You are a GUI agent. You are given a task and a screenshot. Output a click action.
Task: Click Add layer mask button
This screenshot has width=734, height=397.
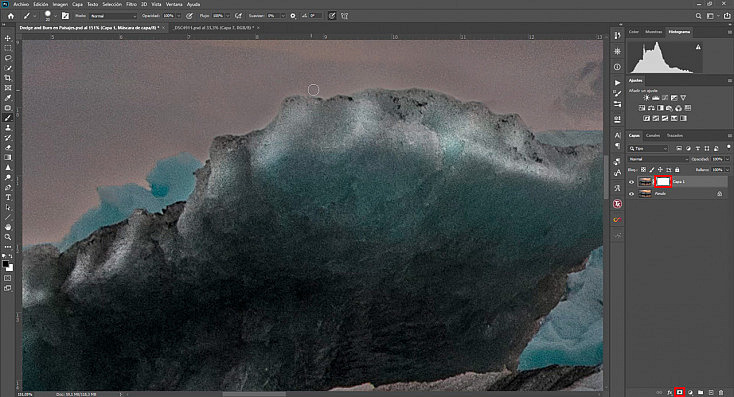click(680, 392)
